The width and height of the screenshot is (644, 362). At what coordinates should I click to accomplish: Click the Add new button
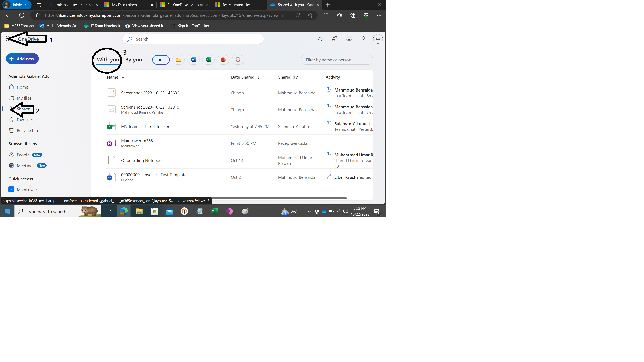[x=22, y=59]
